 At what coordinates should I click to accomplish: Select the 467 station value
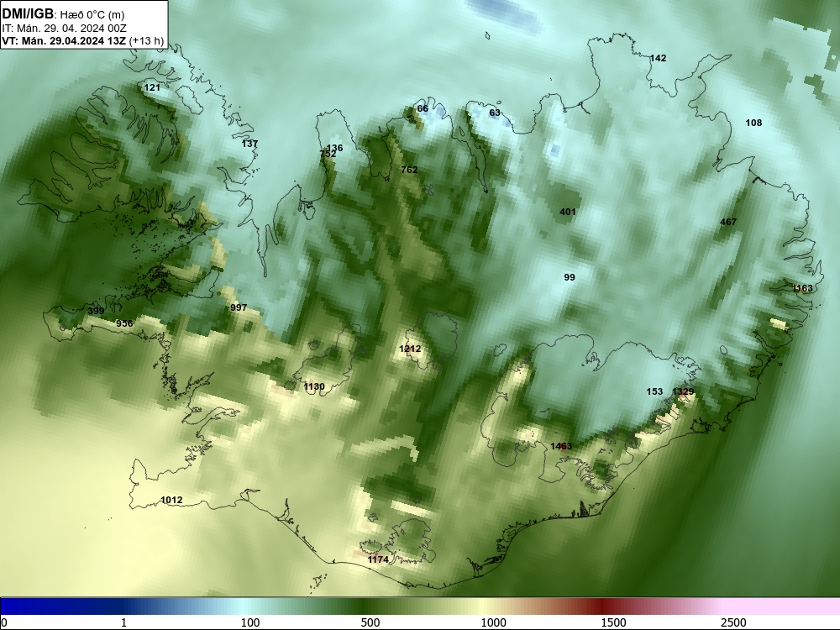(728, 222)
